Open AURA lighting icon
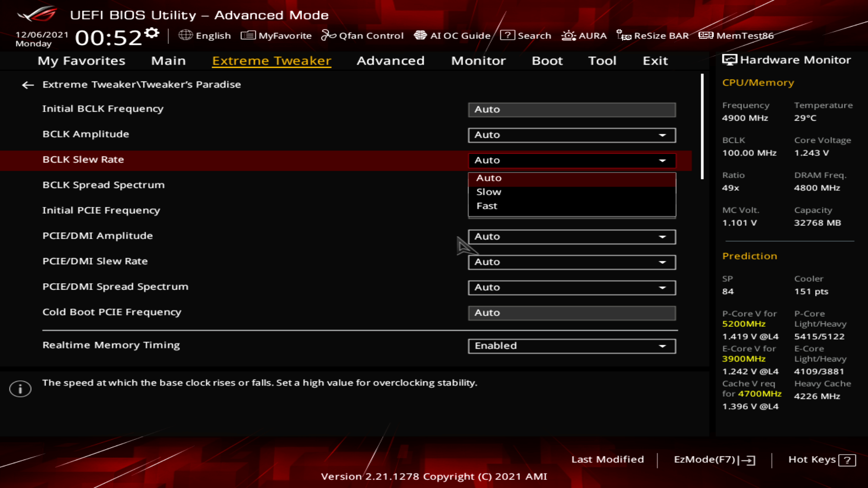Image resolution: width=868 pixels, height=488 pixels. (x=568, y=35)
